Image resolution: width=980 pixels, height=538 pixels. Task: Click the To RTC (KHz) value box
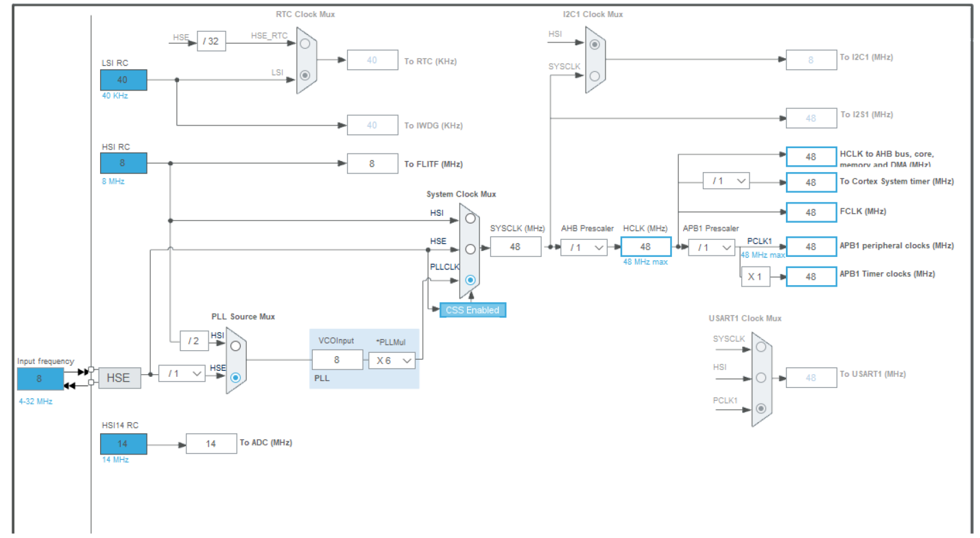click(x=372, y=60)
